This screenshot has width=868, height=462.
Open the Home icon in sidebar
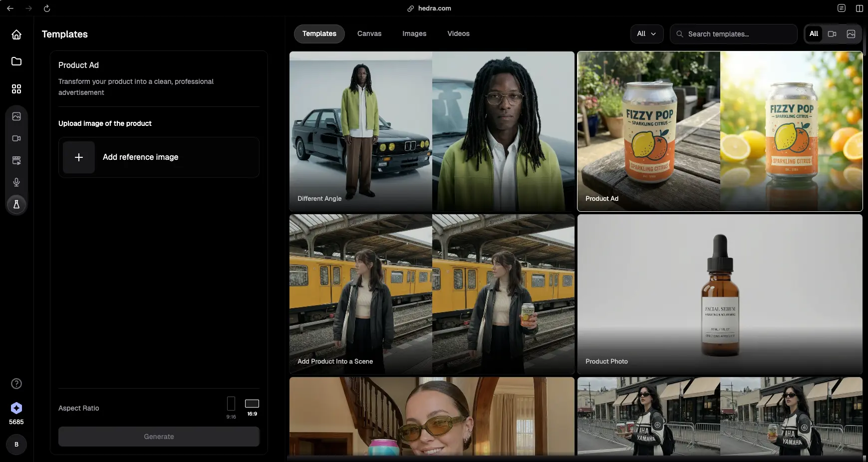coord(16,34)
